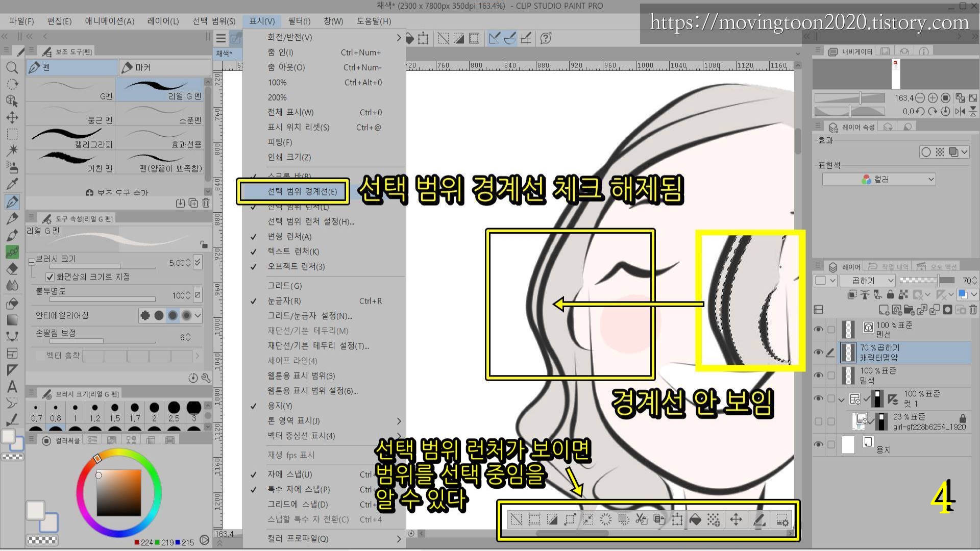The height and width of the screenshot is (551, 980).
Task: Click the Auto select magic wand tool
Action: coord(12,150)
